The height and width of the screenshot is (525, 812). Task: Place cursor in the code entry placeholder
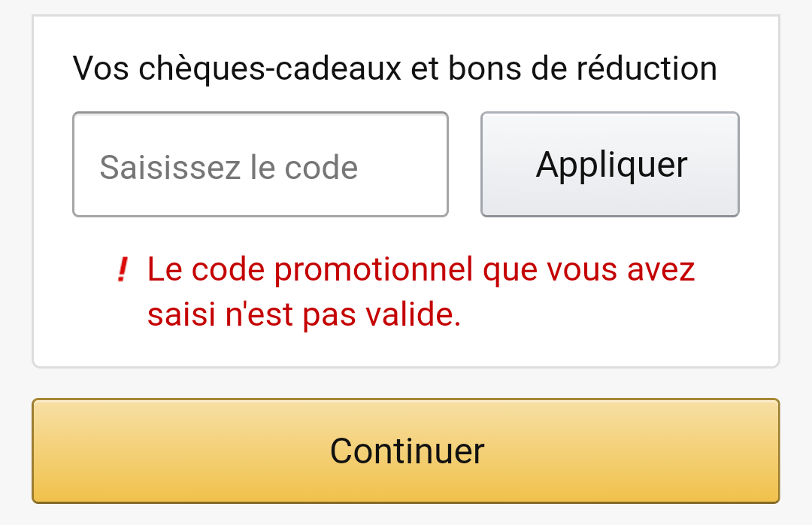(229, 167)
